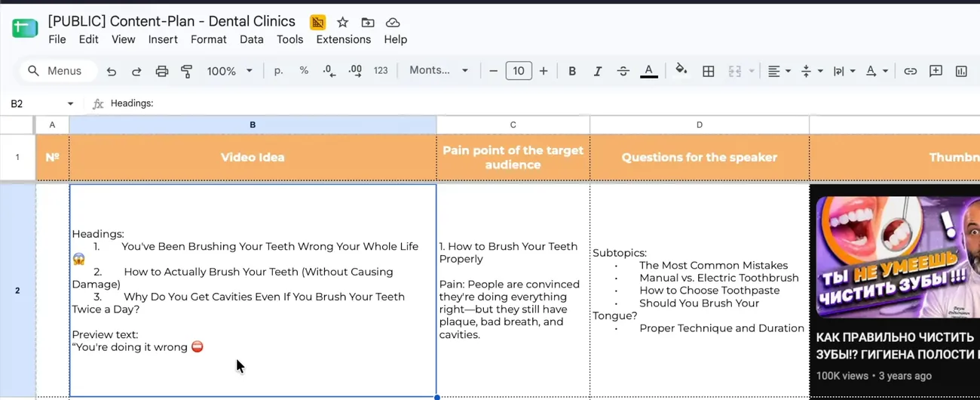Open the fill color picker

point(681,70)
